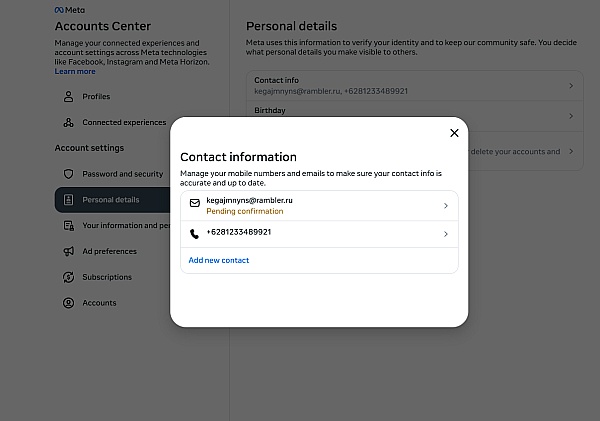This screenshot has height=421, width=600.
Task: Open Your information and permissions menu item
Action: click(116, 225)
